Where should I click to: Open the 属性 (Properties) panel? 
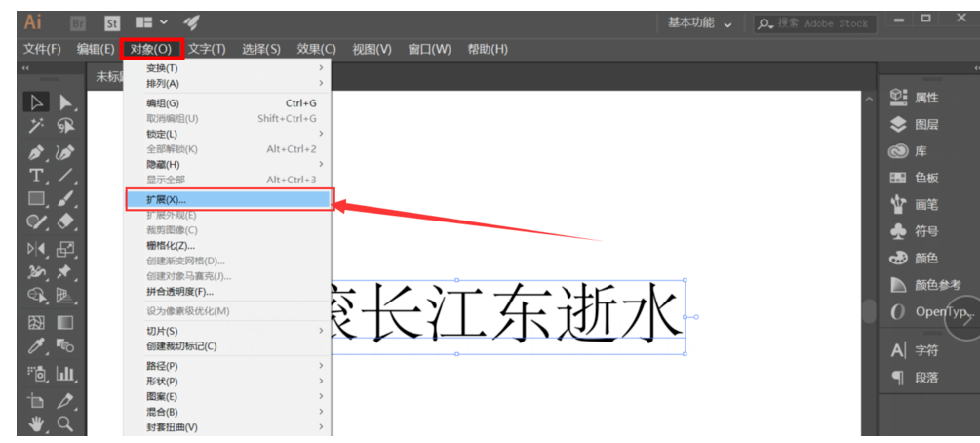point(915,98)
